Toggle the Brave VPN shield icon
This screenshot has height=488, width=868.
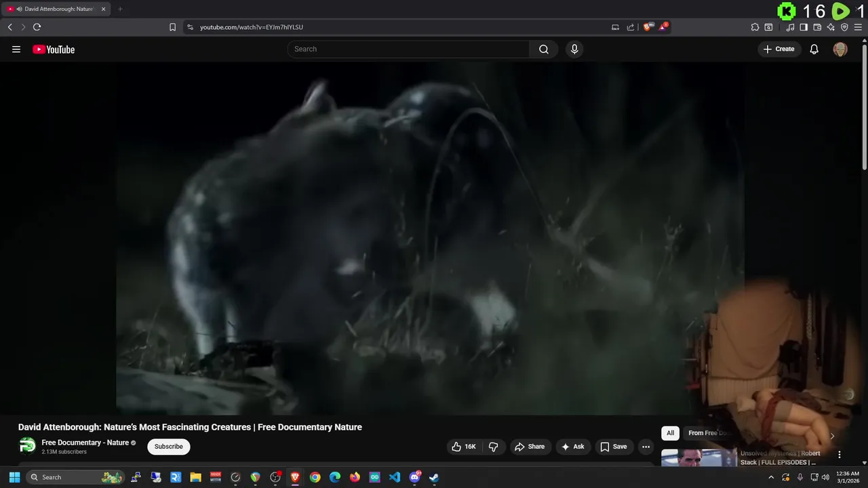[844, 27]
